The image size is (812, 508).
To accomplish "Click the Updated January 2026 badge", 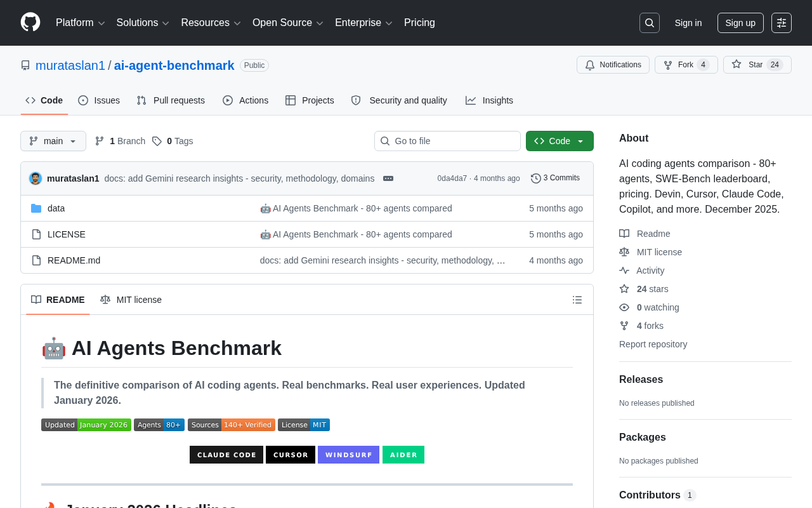I will pyautogui.click(x=86, y=425).
